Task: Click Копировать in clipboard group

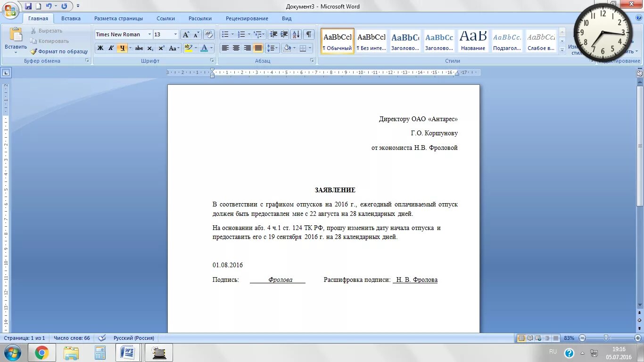Action: [50, 41]
